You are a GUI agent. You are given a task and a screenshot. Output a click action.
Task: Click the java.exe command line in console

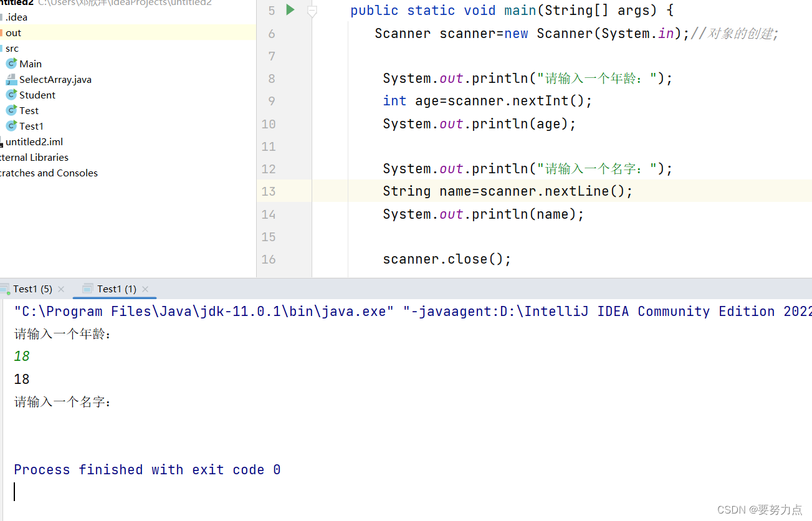coord(413,312)
